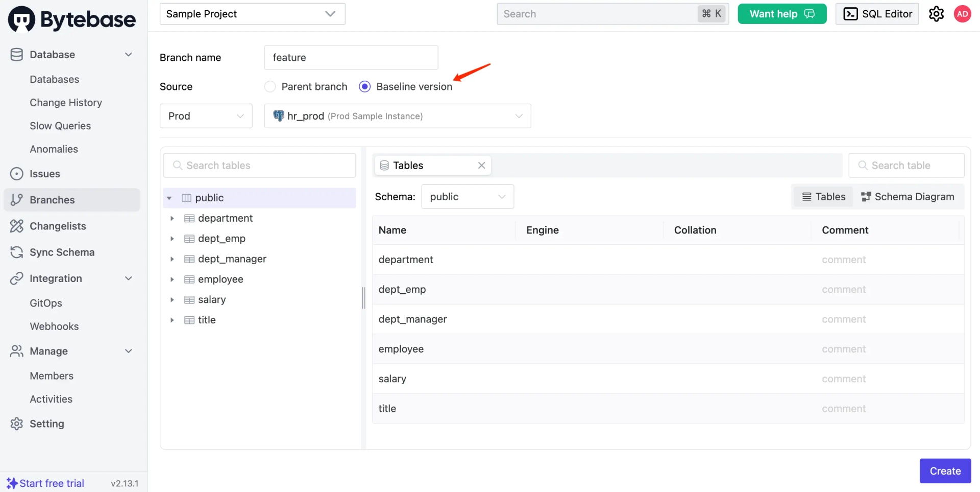Image resolution: width=980 pixels, height=492 pixels.
Task: Collapse the Manage sidebar section chevron
Action: click(129, 351)
